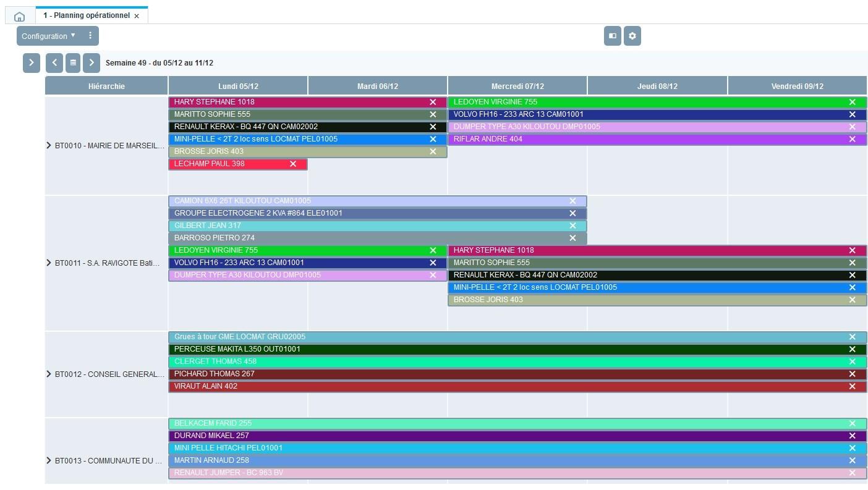Select the Hiérarchie column header
868x490 pixels.
106,86
